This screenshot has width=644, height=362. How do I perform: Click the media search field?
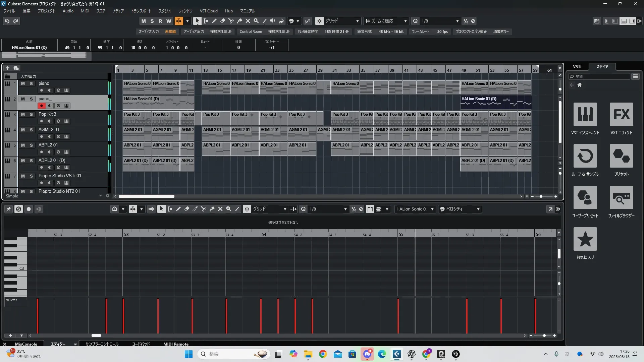tap(600, 76)
